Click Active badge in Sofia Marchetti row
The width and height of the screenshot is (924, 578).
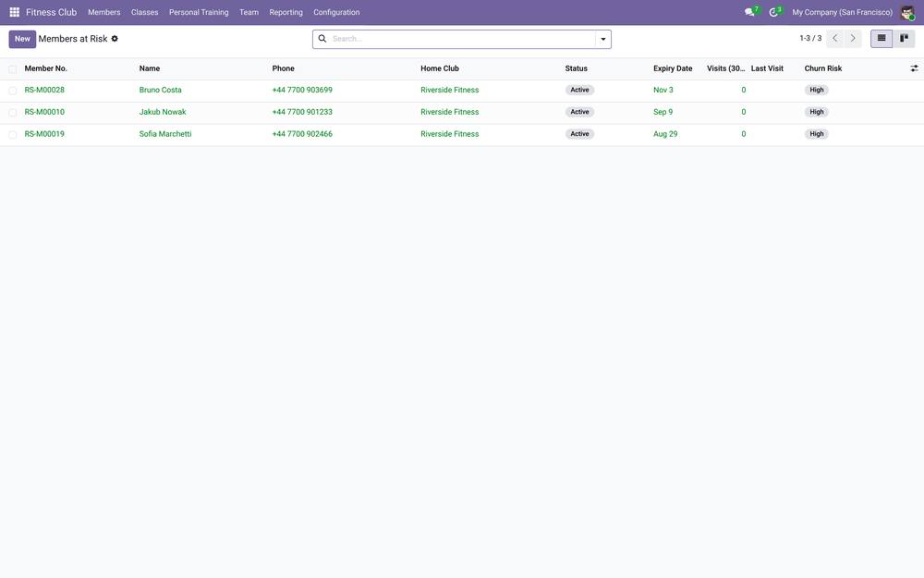coord(580,134)
